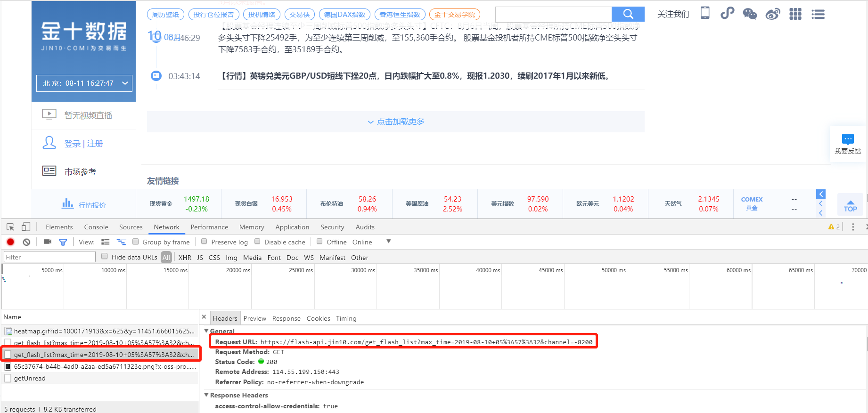Toggle the network filter funnel icon
Screen dimensions: 868x413
tap(63, 242)
